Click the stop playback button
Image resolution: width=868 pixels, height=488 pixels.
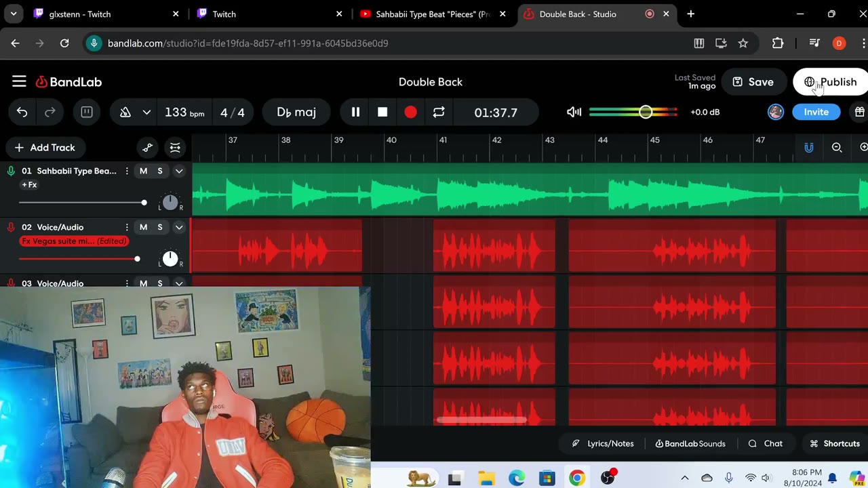[382, 113]
